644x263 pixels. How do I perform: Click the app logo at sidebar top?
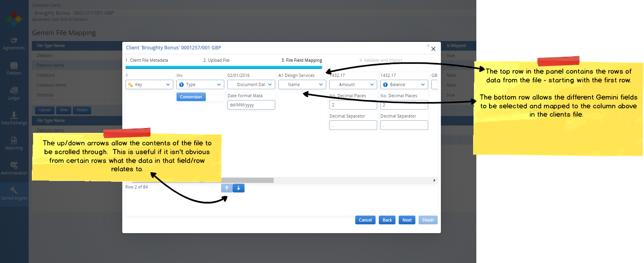tap(14, 18)
